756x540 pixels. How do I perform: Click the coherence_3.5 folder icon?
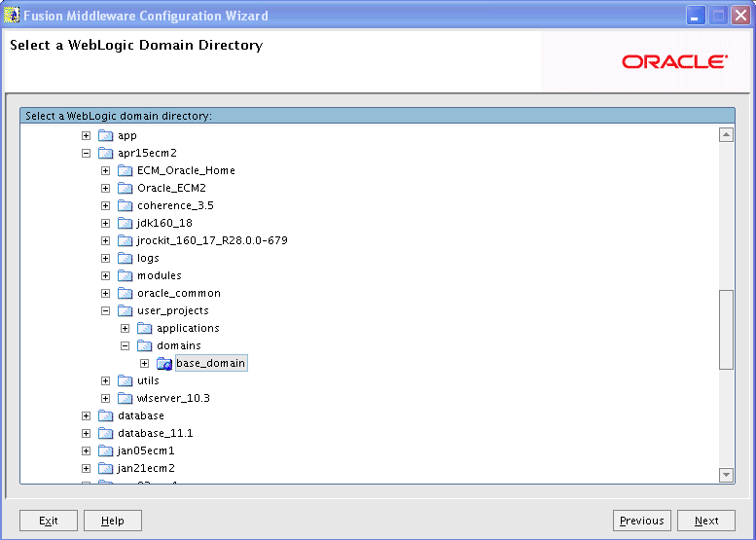point(125,206)
